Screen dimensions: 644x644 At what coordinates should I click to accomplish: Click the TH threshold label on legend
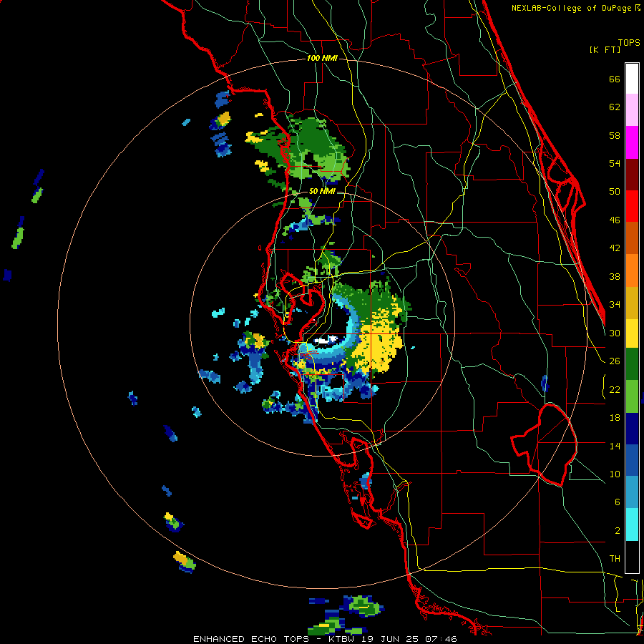pyautogui.click(x=615, y=559)
